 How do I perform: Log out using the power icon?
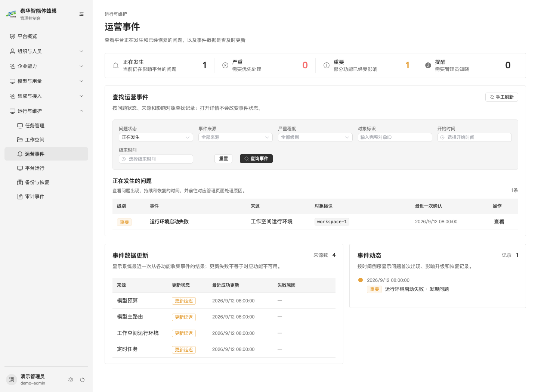[x=82, y=380]
